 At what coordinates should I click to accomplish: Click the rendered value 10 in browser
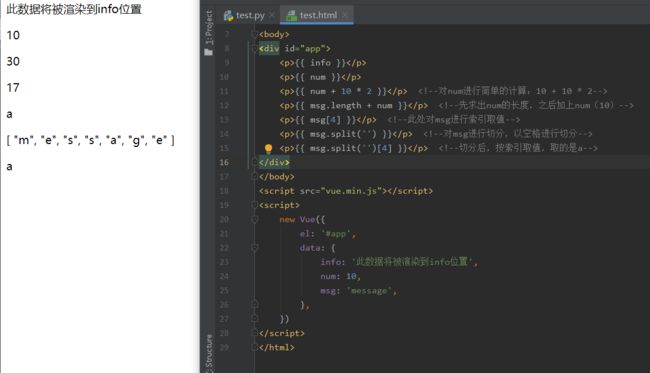pos(13,35)
